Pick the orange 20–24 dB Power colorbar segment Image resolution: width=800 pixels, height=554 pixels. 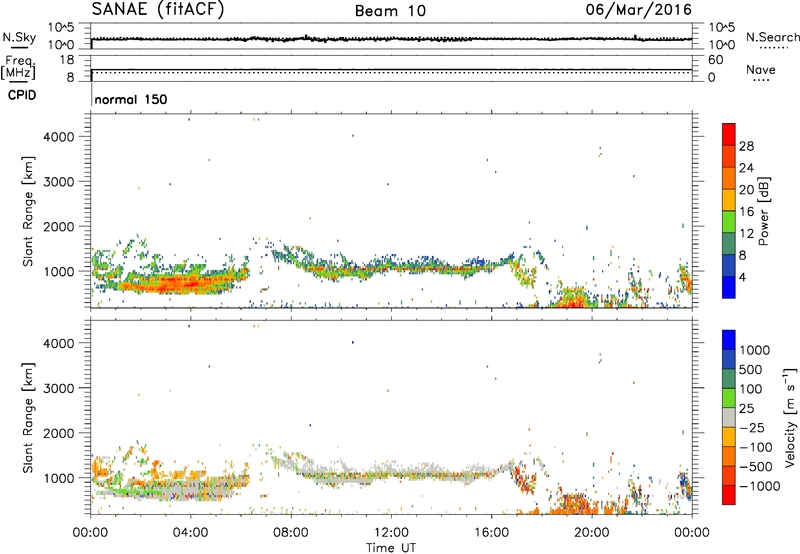729,178
